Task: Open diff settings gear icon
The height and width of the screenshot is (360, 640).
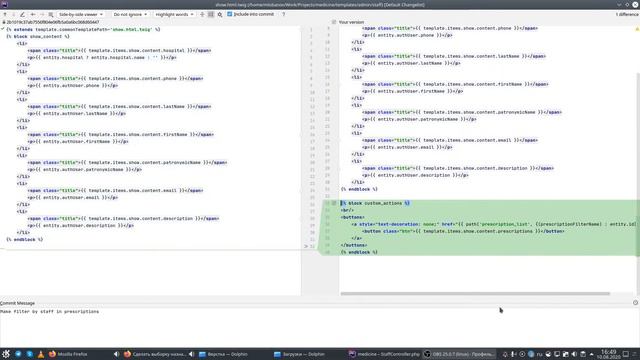Action: click(220, 14)
